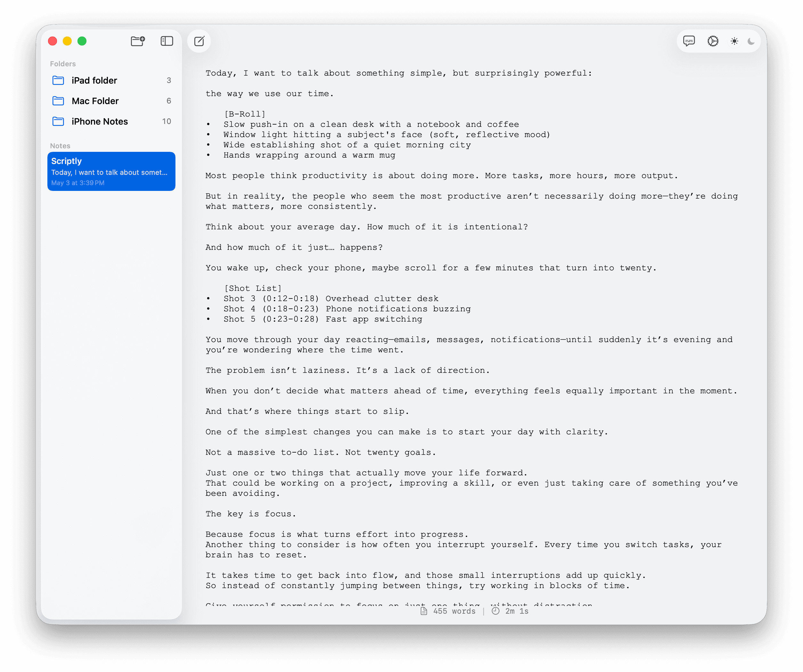Click the iPad folder icon
Image resolution: width=803 pixels, height=672 pixels.
[x=58, y=80]
